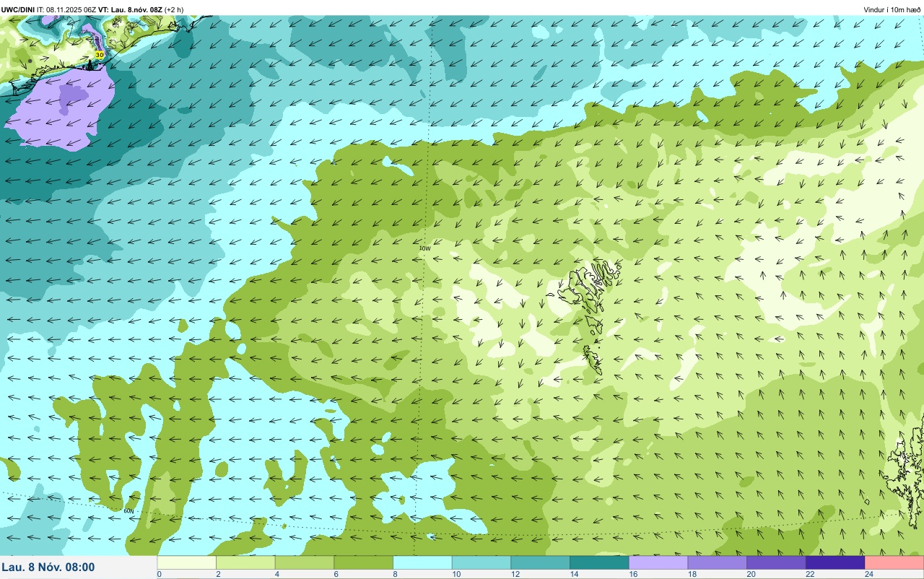This screenshot has height=579, width=924.
Task: Click the 'Vindur í 10m hæð' title text
Action: 892,9
